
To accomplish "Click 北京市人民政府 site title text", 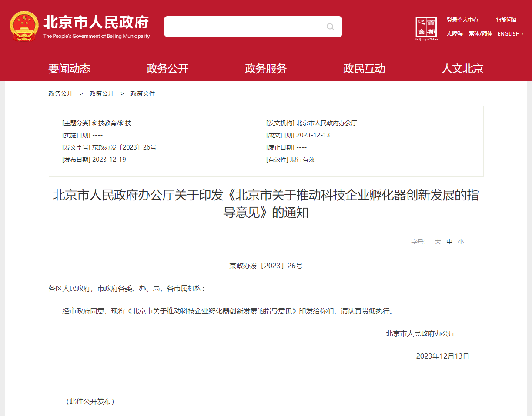I will pos(96,22).
